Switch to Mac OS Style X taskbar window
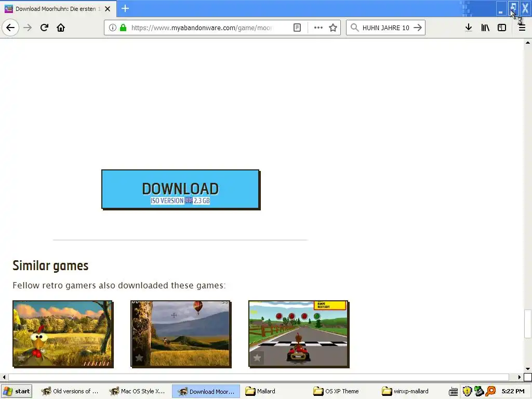532x399 pixels. (137, 391)
